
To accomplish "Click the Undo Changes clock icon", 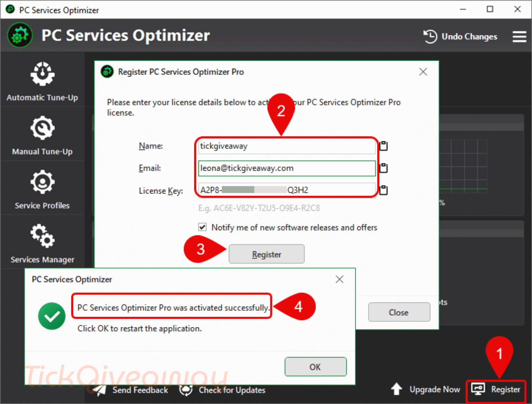I will (x=430, y=36).
